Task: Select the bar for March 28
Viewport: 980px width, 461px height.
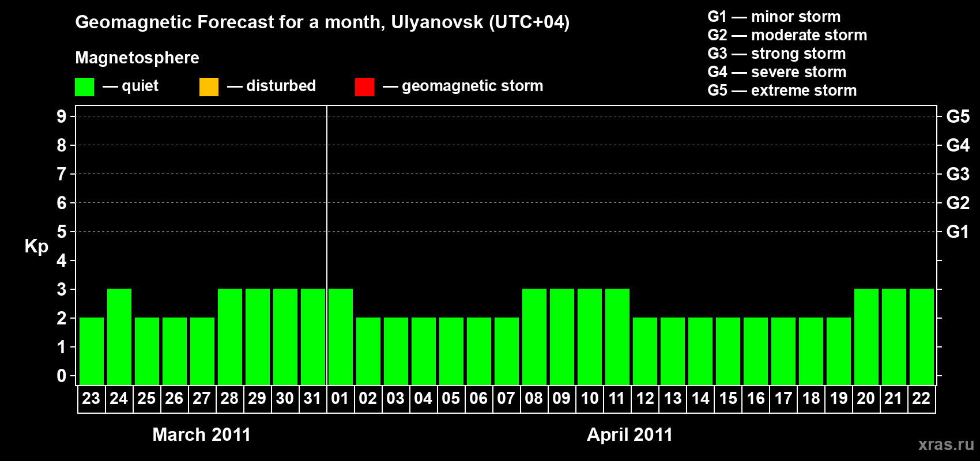Action: pyautogui.click(x=230, y=337)
